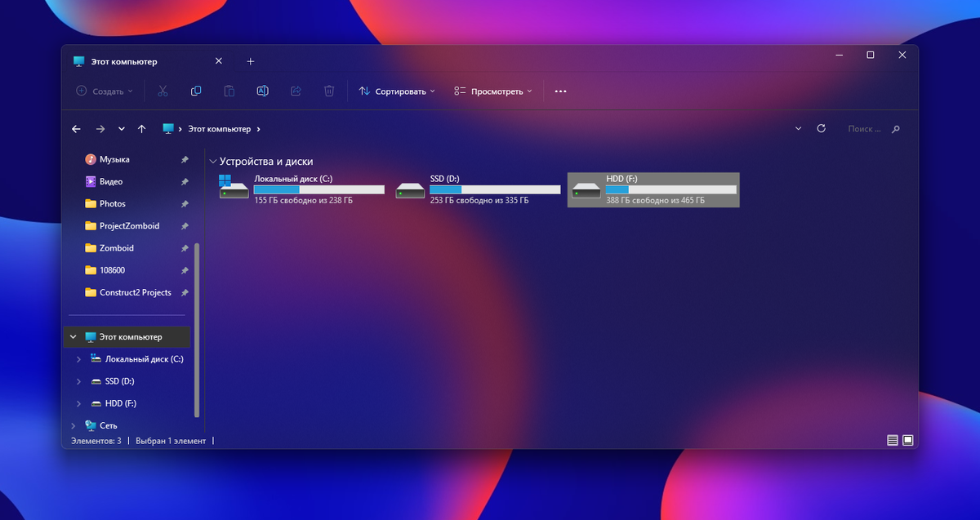Click '155 ГБ свободно из 238 ГБ' text
Screen dimensions: 980x520
(x=303, y=200)
